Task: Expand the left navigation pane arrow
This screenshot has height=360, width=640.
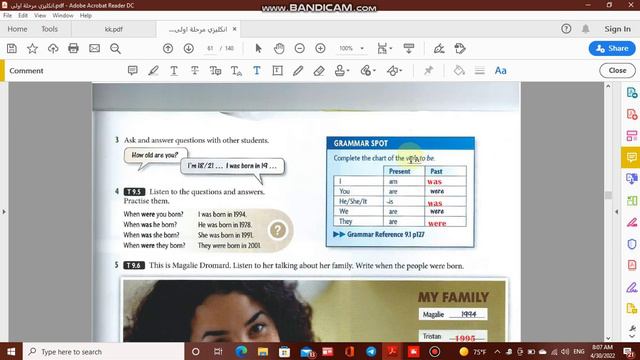Action: pos(4,212)
